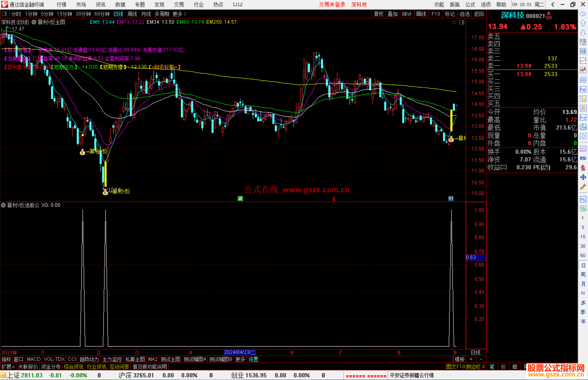Select the pencil drawing tool icon
This screenshot has height=380, width=588.
tap(583, 187)
